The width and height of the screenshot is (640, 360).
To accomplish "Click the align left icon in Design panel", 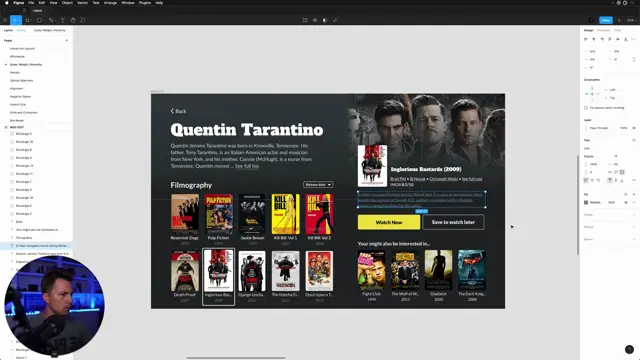I will click(x=586, y=39).
